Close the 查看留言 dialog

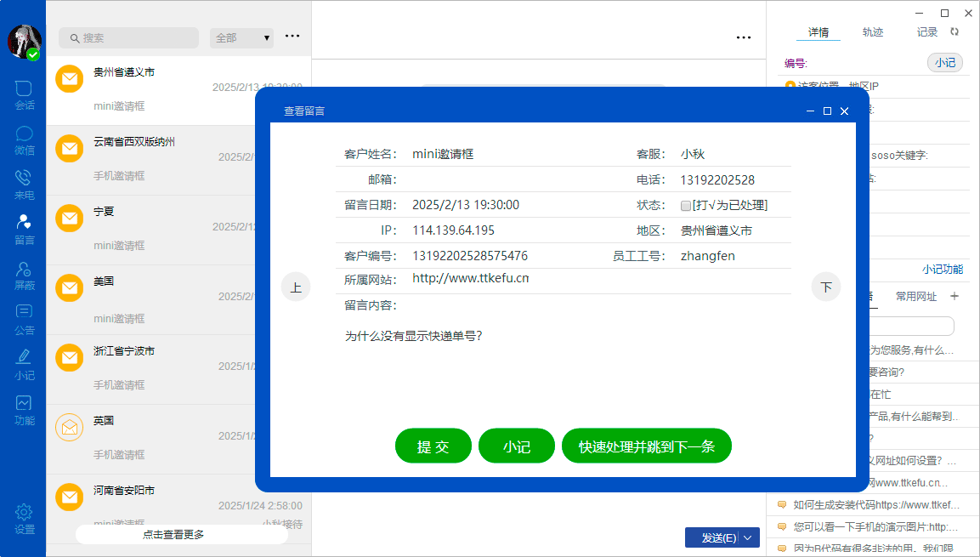(x=844, y=111)
